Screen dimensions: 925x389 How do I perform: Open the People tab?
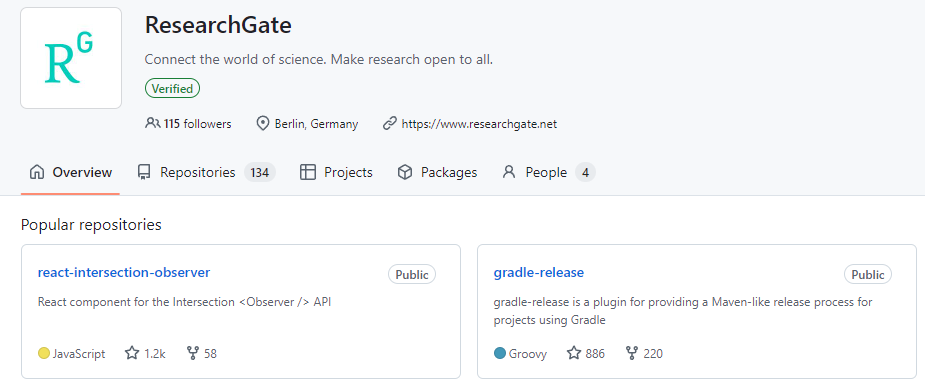pos(549,172)
